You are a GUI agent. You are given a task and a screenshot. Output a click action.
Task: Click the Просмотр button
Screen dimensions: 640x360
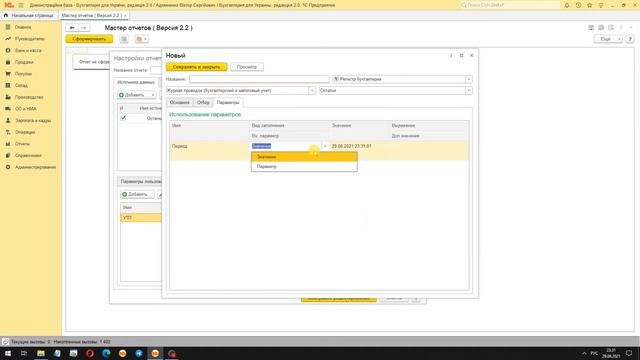tap(247, 67)
